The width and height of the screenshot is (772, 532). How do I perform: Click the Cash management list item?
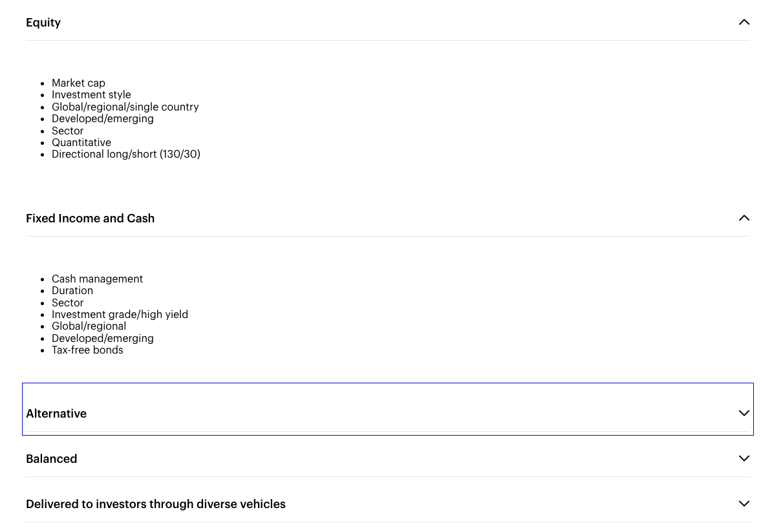pyautogui.click(x=97, y=279)
